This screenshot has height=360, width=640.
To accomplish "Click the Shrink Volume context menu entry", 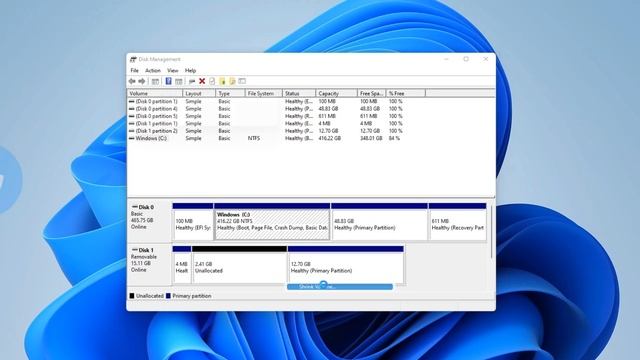I will point(340,287).
